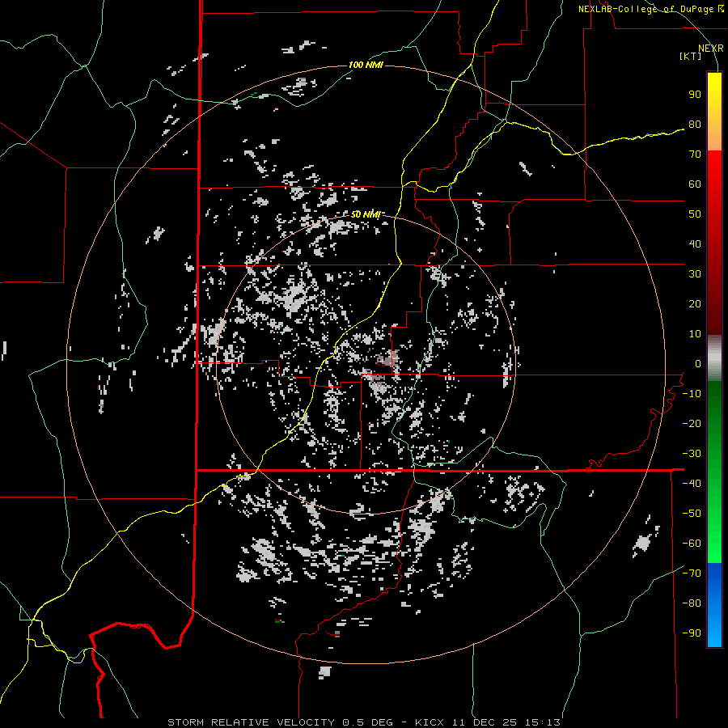The height and width of the screenshot is (728, 728).
Task: Click the blue bottom segment of the color bar
Action: coord(714,605)
